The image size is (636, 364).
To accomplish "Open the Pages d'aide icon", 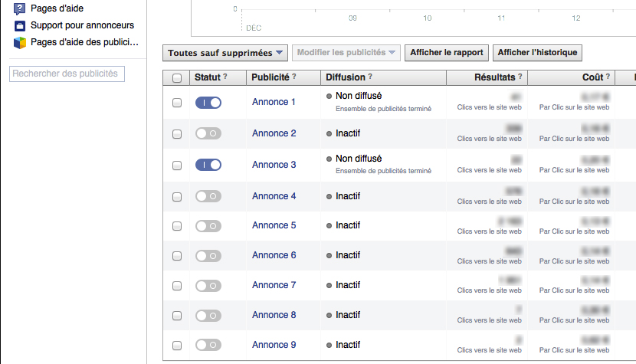I will click(20, 8).
